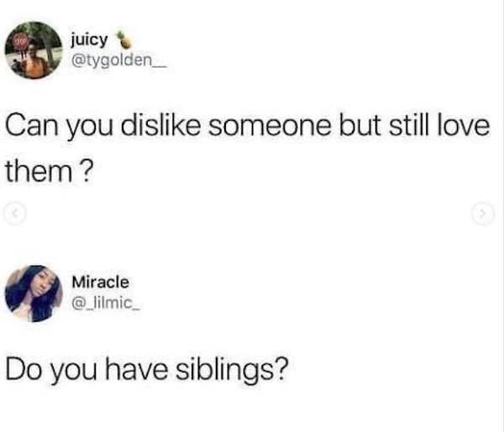
Task: Click the word 'them ?' in the tweet
Action: tap(50, 171)
